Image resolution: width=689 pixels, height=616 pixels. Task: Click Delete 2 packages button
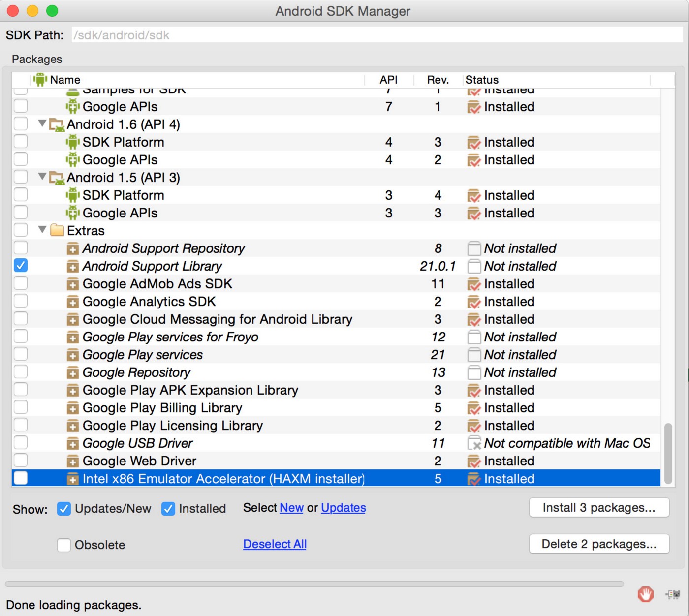pyautogui.click(x=599, y=544)
